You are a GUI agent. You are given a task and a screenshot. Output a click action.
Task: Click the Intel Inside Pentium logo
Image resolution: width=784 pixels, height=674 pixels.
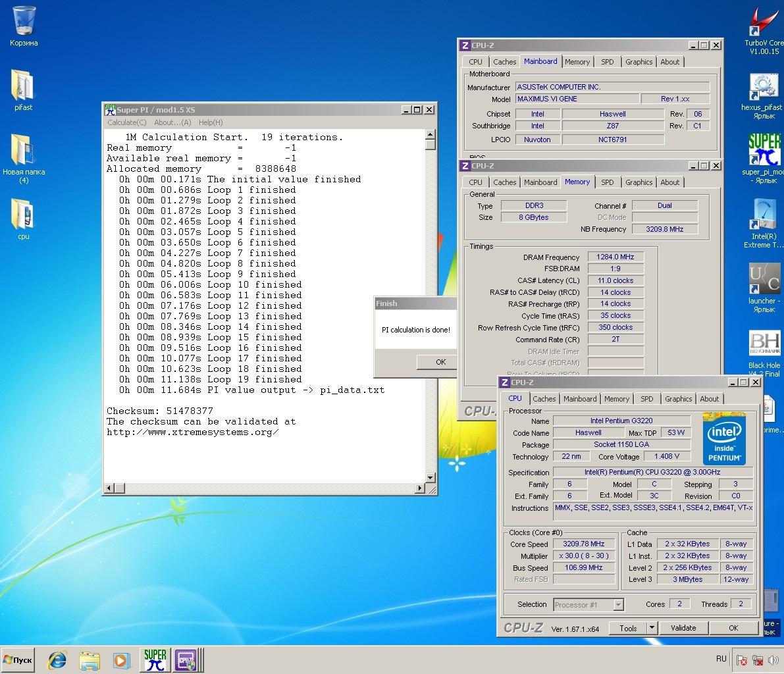[x=724, y=438]
